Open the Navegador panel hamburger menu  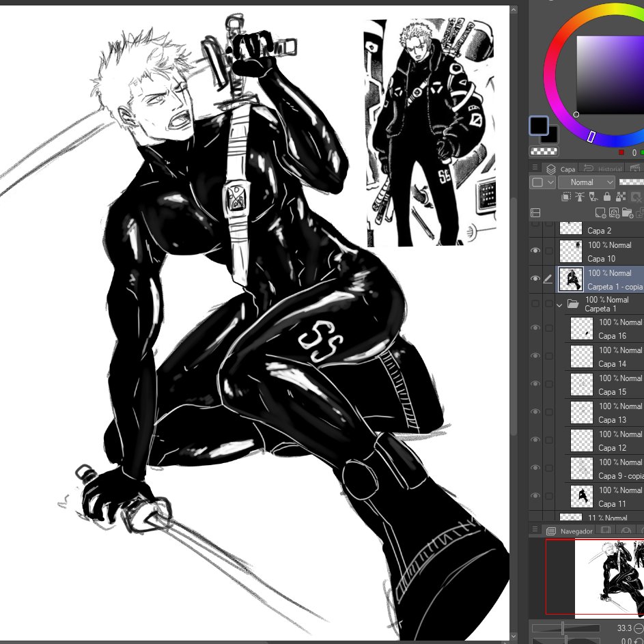tap(534, 529)
